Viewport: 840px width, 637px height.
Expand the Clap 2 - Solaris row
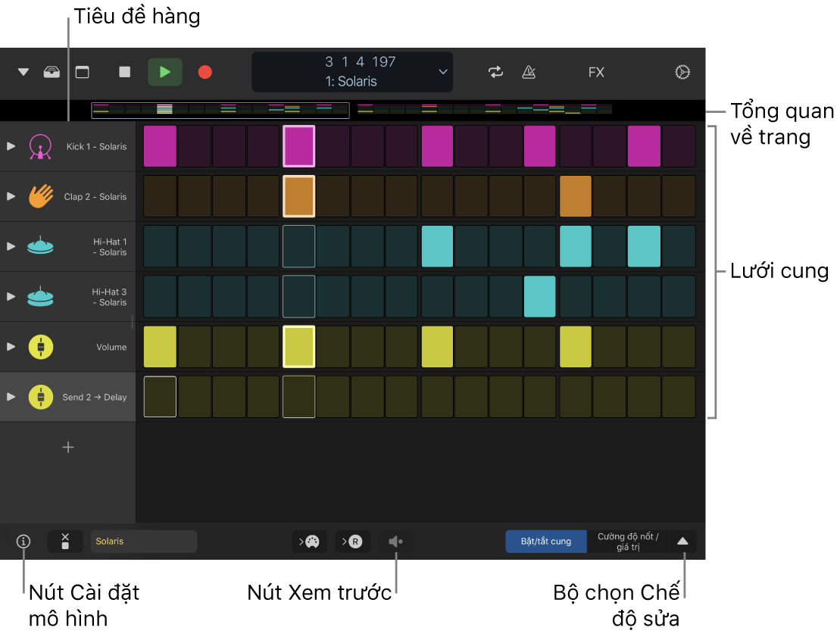pos(11,197)
